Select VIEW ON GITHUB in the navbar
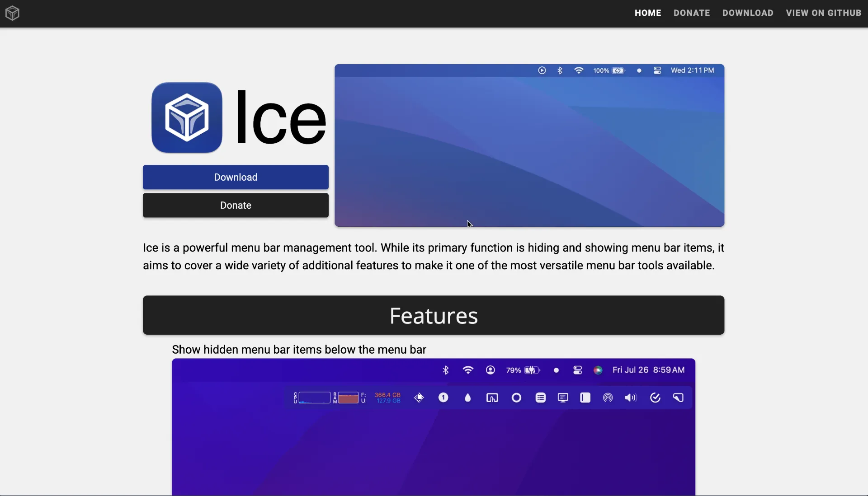Viewport: 868px width, 496px height. click(824, 13)
